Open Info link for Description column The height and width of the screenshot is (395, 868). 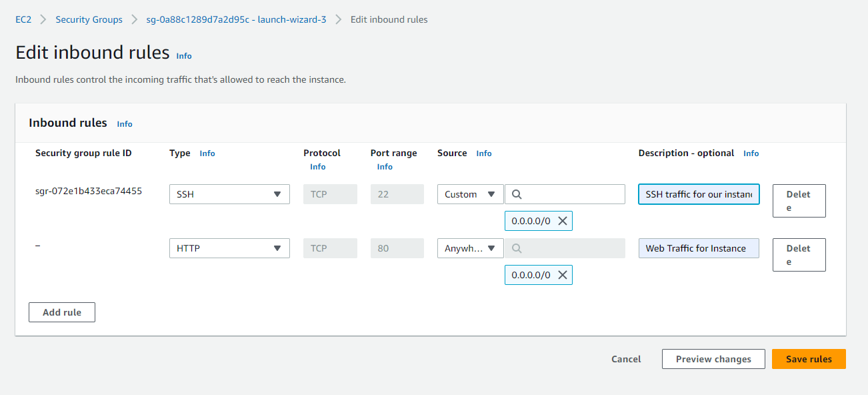click(x=751, y=153)
